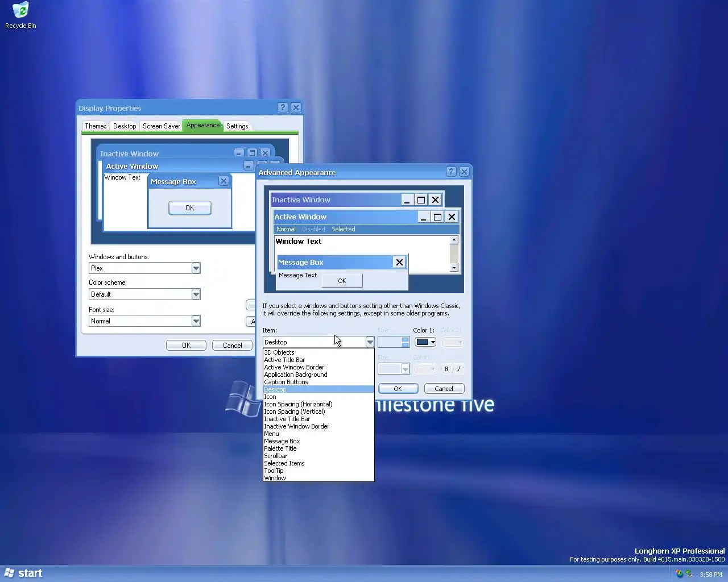Screen dimensions: 728x582
Task: Choose Caption Buttons in the list
Action: [318, 382]
